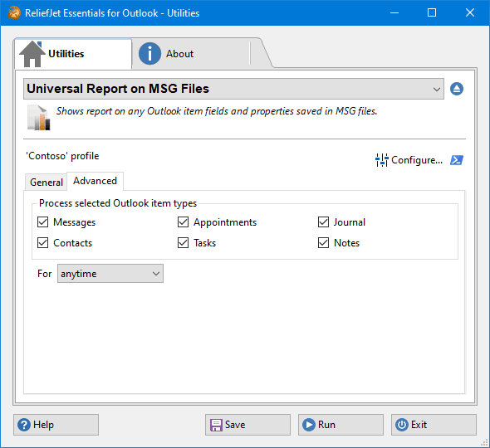The height and width of the screenshot is (448, 490).
Task: Toggle the Appointments checkbox
Action: point(183,222)
